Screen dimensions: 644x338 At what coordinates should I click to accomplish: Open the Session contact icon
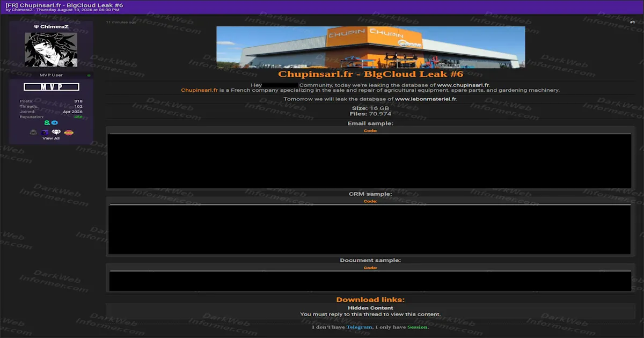[x=47, y=123]
